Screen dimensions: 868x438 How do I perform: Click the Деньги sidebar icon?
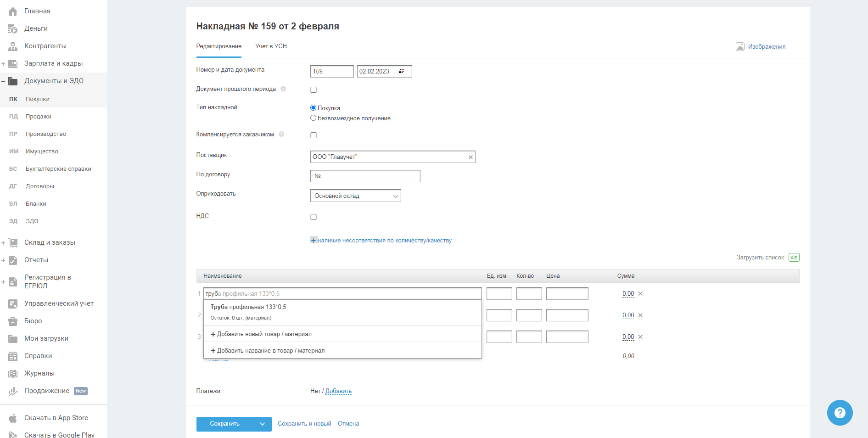tap(13, 28)
